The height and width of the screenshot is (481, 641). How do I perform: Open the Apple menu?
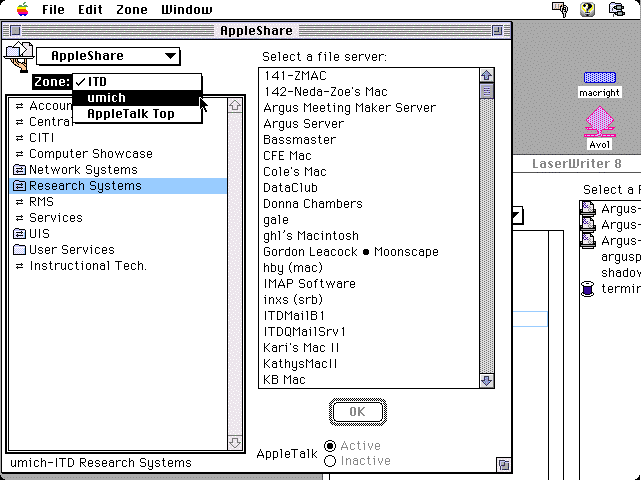pos(22,9)
